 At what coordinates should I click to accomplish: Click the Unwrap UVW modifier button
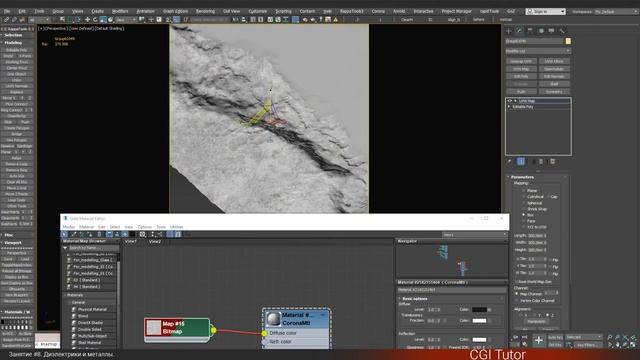click(521, 61)
